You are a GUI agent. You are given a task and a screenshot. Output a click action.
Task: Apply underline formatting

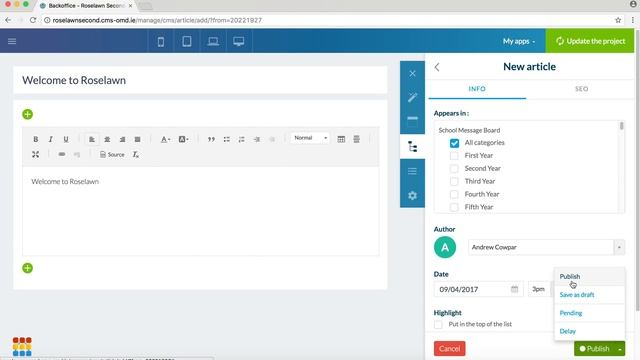tap(66, 139)
